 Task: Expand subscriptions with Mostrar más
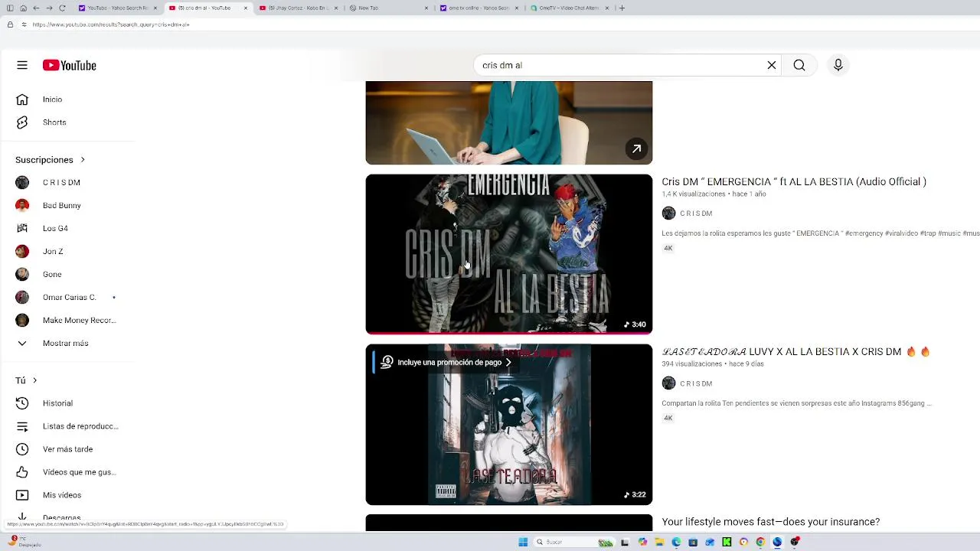click(65, 344)
